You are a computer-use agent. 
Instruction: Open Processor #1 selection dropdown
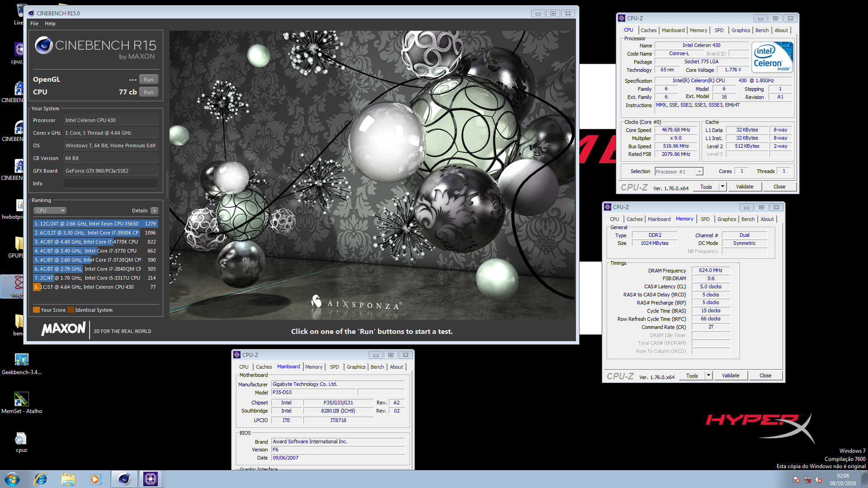(x=679, y=172)
